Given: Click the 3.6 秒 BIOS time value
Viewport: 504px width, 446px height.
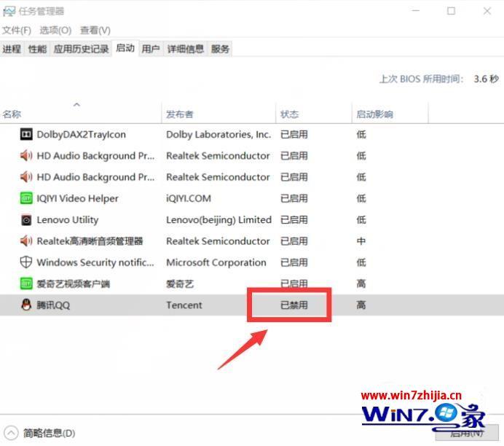Looking at the screenshot, I should click(486, 79).
